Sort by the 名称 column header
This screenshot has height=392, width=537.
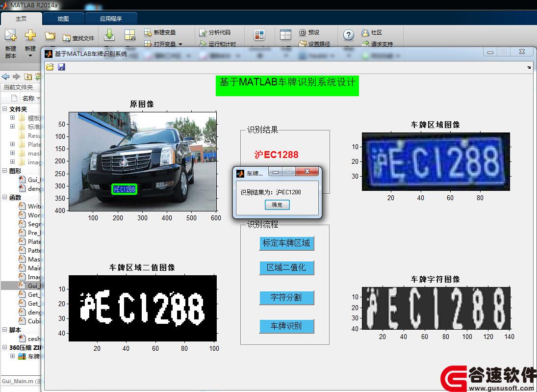(28, 98)
